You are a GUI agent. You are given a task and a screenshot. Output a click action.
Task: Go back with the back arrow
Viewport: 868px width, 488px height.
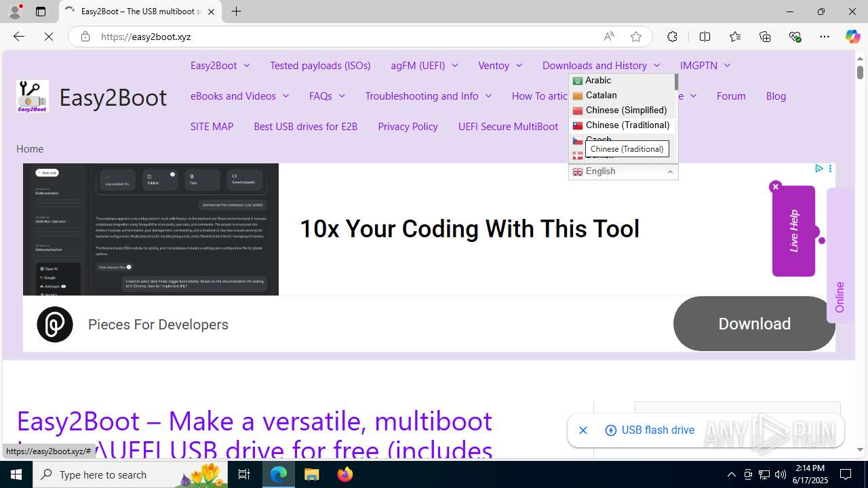(19, 37)
